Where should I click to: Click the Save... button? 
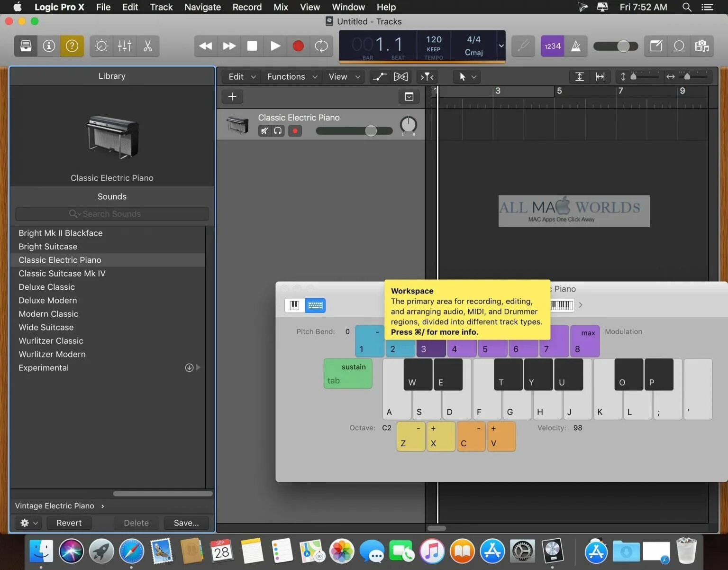(x=186, y=523)
